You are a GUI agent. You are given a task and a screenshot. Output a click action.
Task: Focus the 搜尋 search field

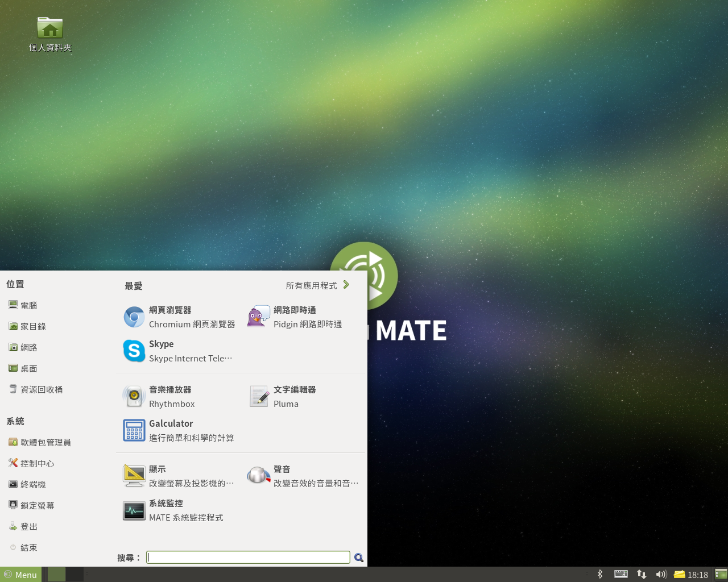click(x=248, y=558)
